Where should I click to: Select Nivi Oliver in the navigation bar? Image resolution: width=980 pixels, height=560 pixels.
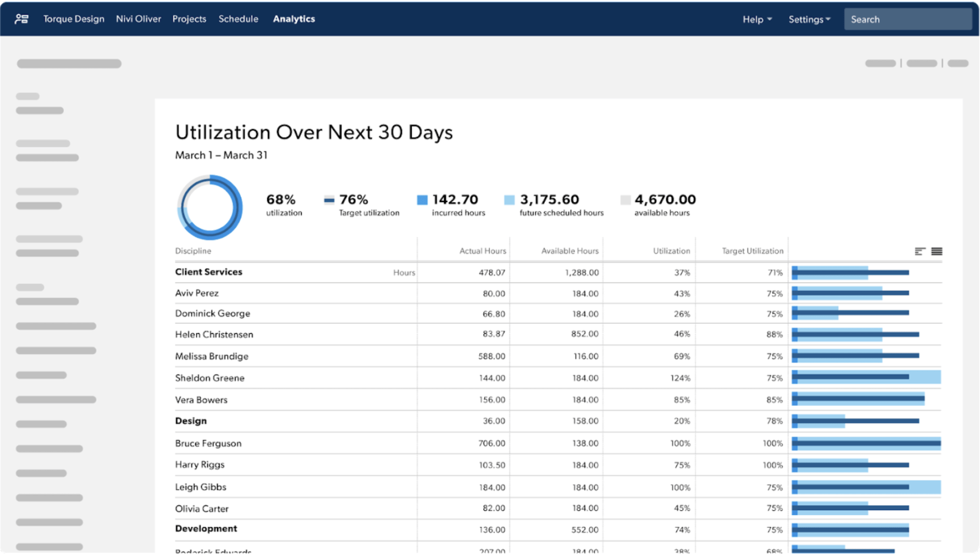click(138, 19)
